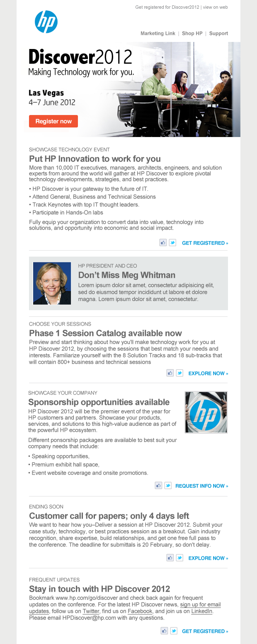Tweet the Phase 1 Session Catalog article
Screen dimensions: 257x644
pos(179,373)
